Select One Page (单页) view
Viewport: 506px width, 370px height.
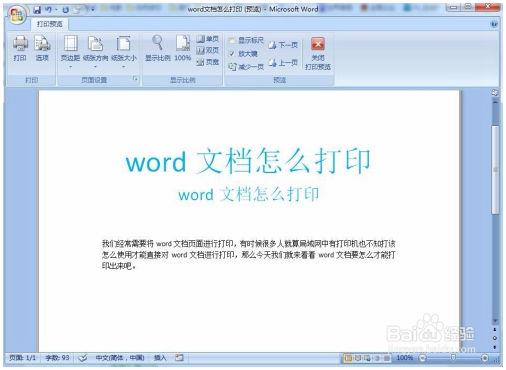click(207, 39)
